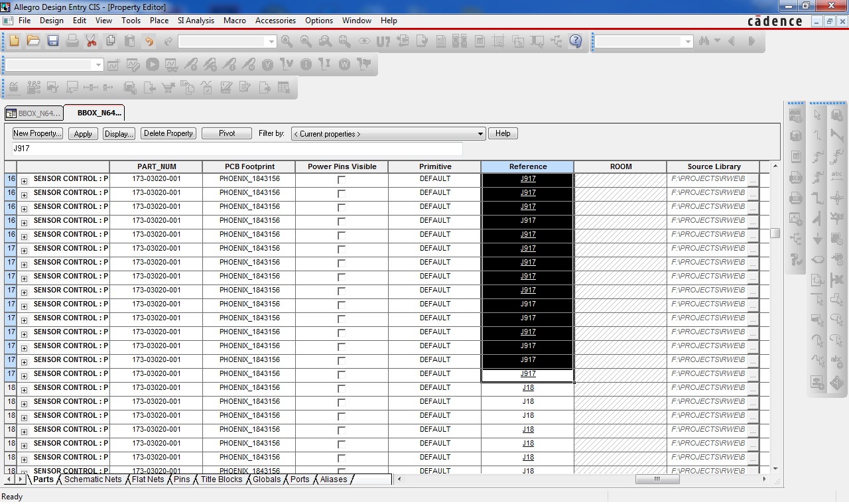
Task: Print the schematic with the Print icon
Action: click(x=71, y=41)
